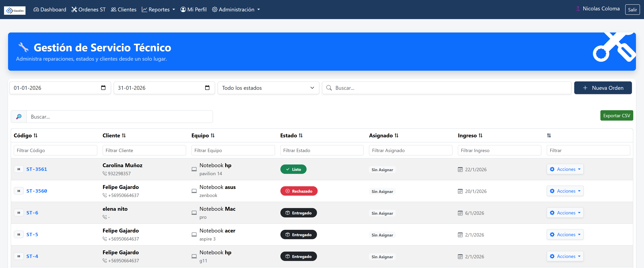
Task: Click barcode icon beside ST-6
Action: 19,213
